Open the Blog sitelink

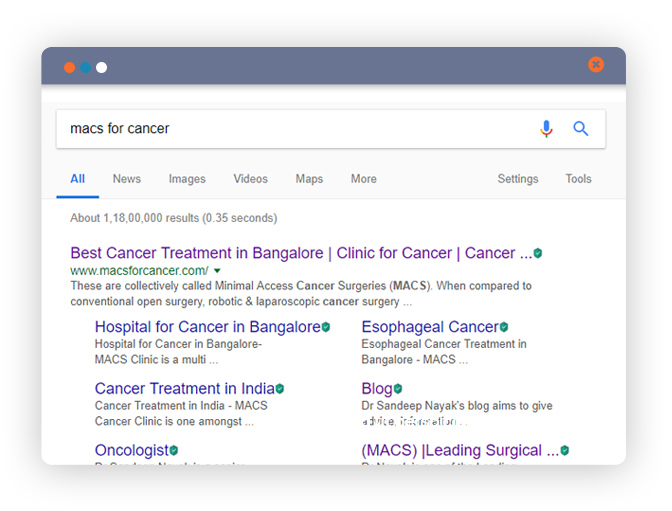point(377,389)
